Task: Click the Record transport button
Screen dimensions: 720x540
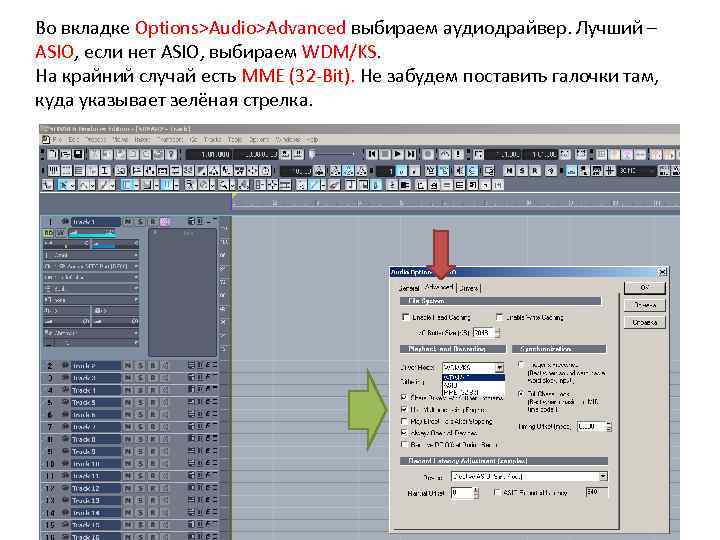Action: click(428, 154)
